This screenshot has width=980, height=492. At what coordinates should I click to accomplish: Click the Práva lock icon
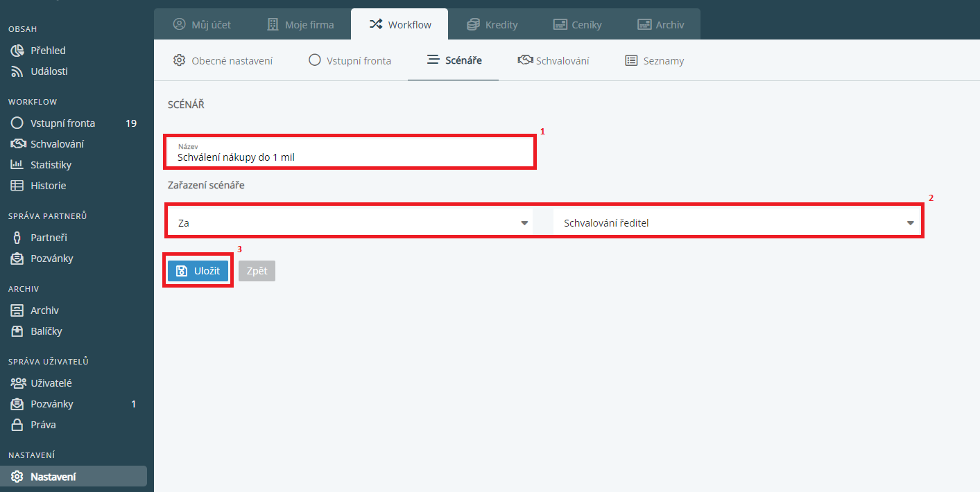point(17,425)
